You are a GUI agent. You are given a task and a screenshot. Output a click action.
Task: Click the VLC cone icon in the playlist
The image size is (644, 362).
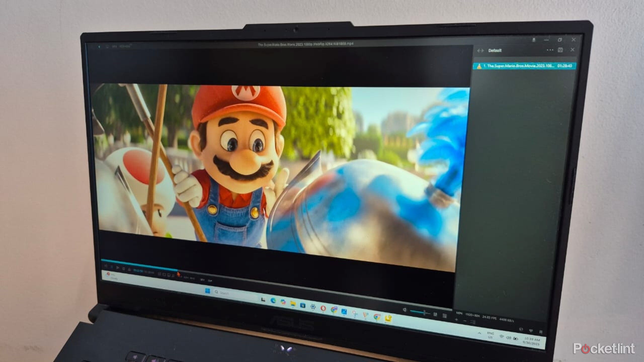[x=479, y=66]
